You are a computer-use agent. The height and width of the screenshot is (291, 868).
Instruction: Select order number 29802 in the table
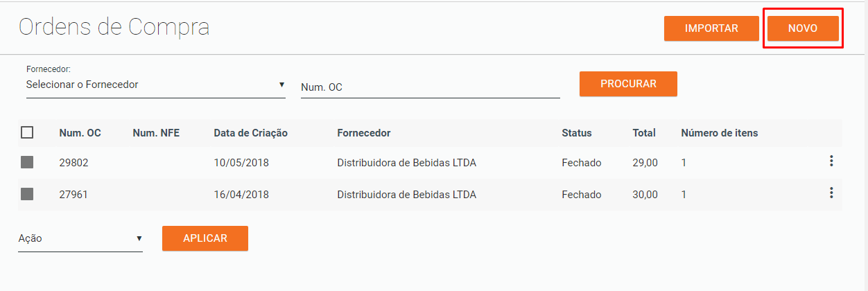tap(74, 163)
